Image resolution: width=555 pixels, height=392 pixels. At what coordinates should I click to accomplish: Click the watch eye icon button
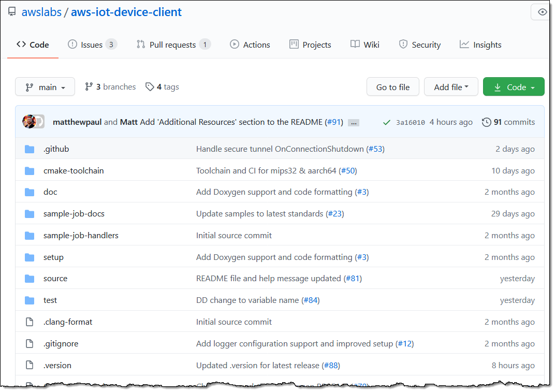pyautogui.click(x=542, y=12)
